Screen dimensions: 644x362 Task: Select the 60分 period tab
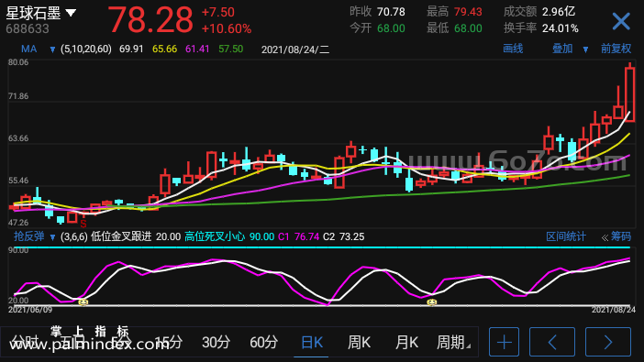point(263,342)
